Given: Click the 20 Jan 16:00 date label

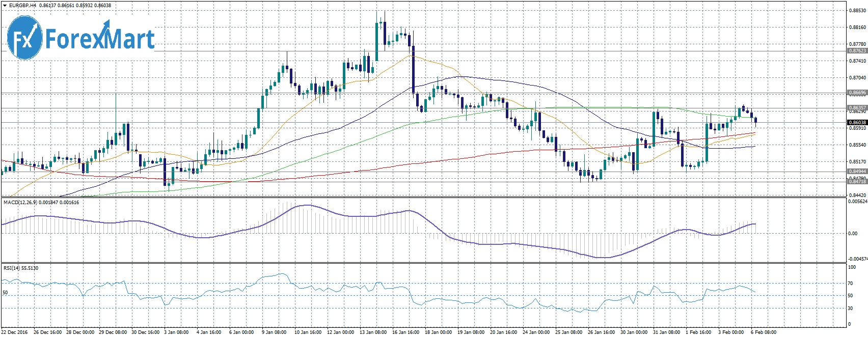Looking at the screenshot, I should (504, 332).
